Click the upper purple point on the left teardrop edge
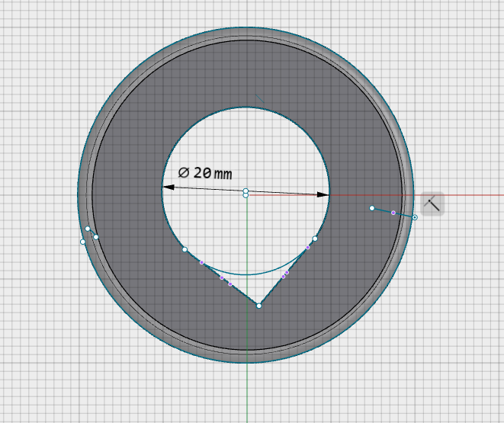Screen dimensions: 504x423 pos(201,262)
